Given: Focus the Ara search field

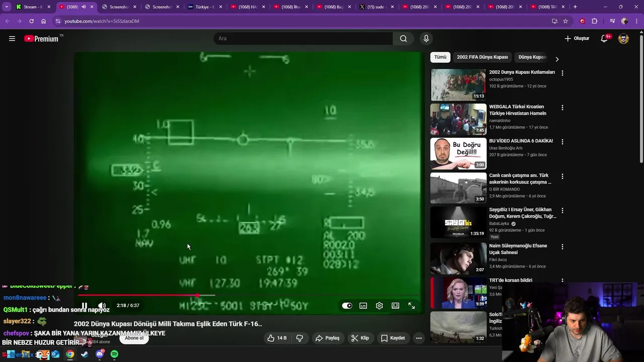Looking at the screenshot, I should pyautogui.click(x=303, y=39).
